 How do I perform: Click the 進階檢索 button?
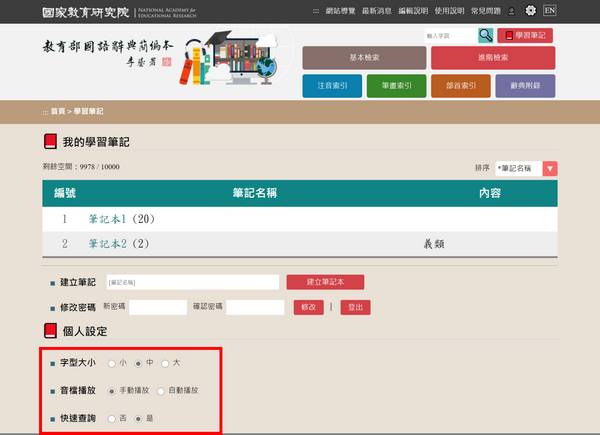click(x=493, y=58)
